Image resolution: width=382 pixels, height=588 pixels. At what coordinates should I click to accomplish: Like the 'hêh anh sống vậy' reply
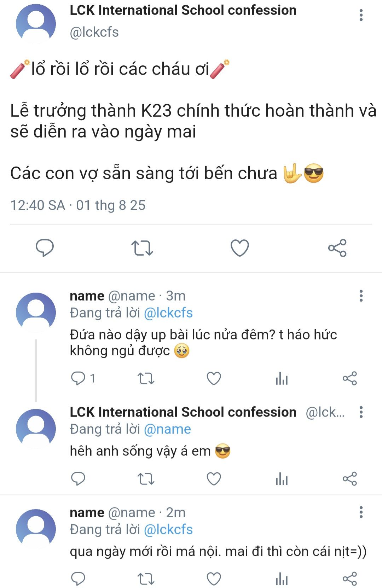pos(214,479)
